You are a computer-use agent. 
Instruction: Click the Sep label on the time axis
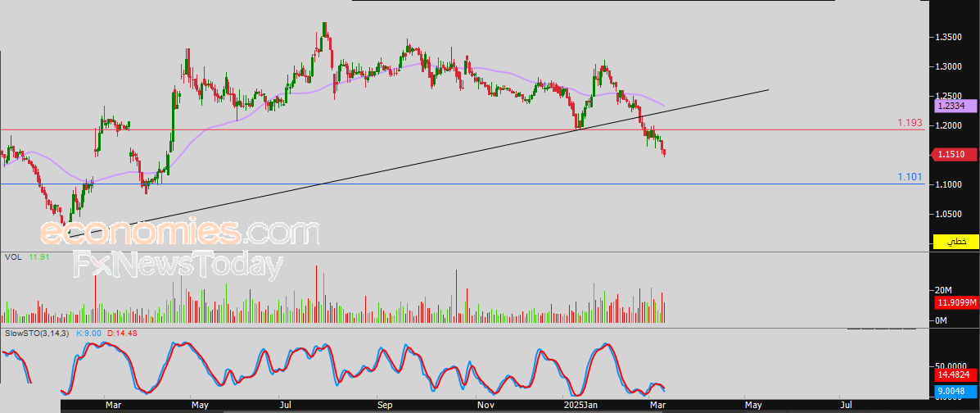coord(386,405)
